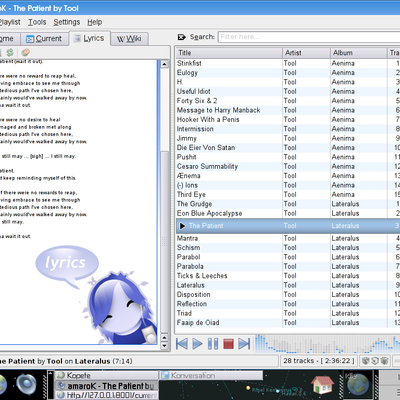The image size is (400, 400).
Task: Select Faaip de Oiad track
Action: pyautogui.click(x=198, y=323)
